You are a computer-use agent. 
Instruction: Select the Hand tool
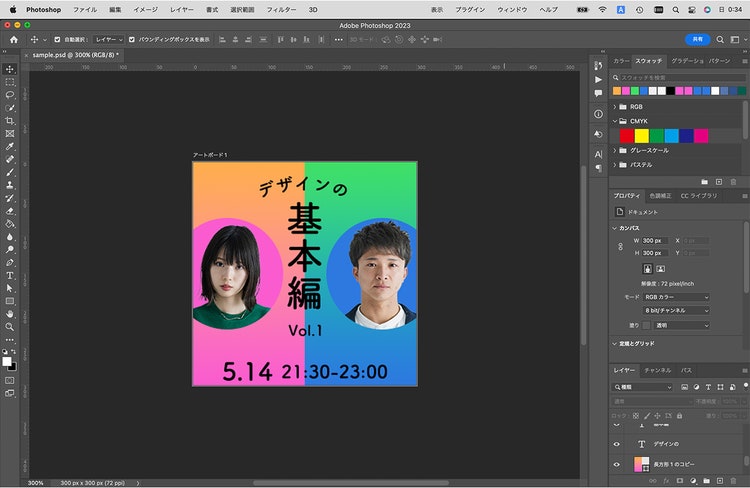pos(10,314)
